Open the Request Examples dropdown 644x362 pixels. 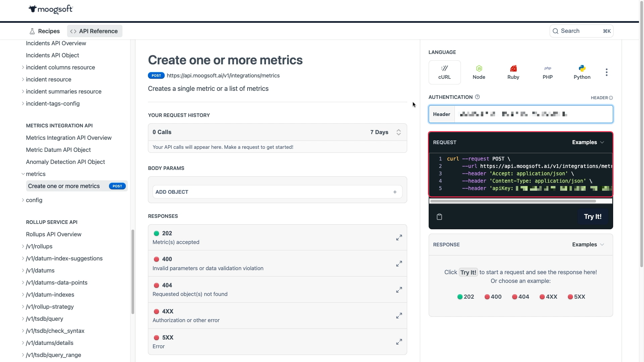(588, 142)
